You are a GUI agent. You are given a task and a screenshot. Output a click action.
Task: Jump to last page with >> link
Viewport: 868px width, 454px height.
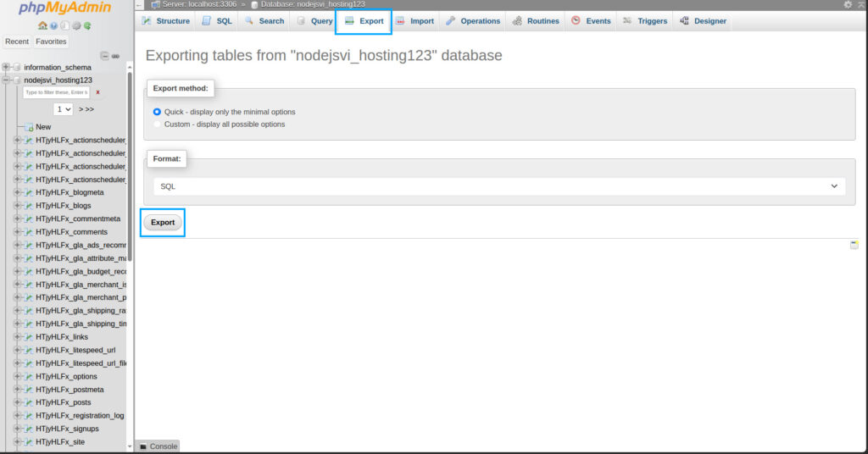click(x=90, y=109)
